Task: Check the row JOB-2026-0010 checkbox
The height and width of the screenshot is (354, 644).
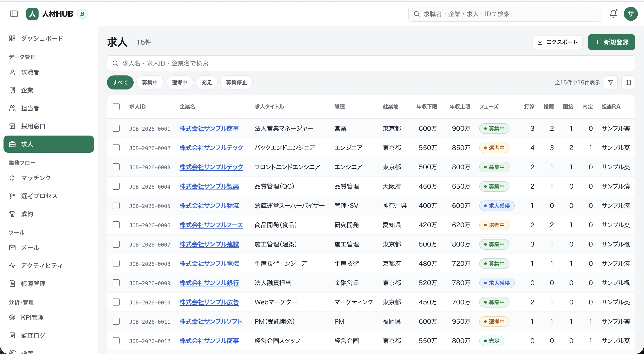Action: coord(116,302)
